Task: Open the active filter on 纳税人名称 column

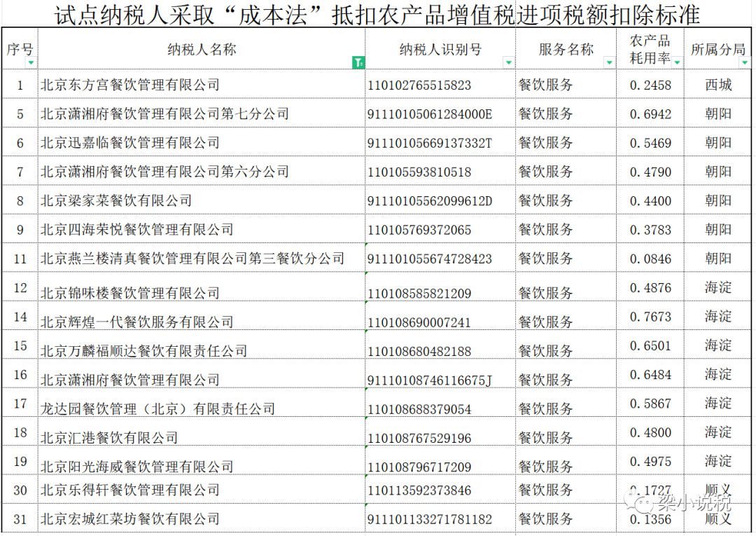Action: [x=358, y=62]
